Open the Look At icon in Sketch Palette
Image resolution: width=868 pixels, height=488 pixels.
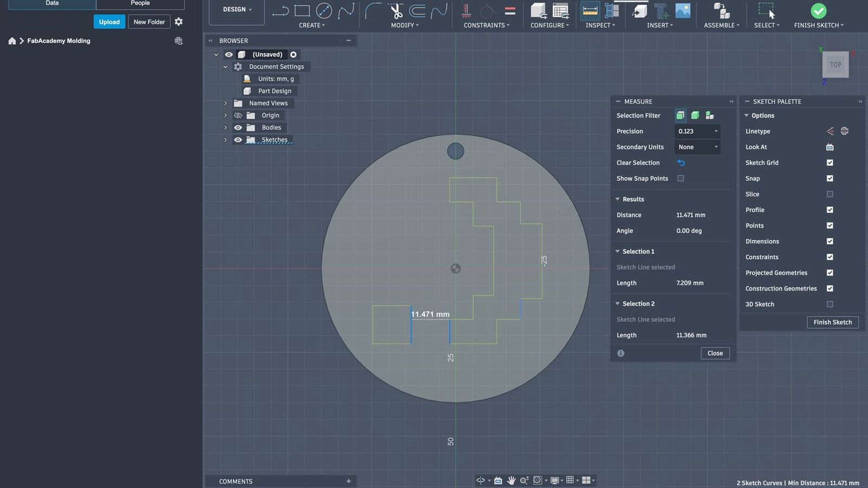(829, 147)
